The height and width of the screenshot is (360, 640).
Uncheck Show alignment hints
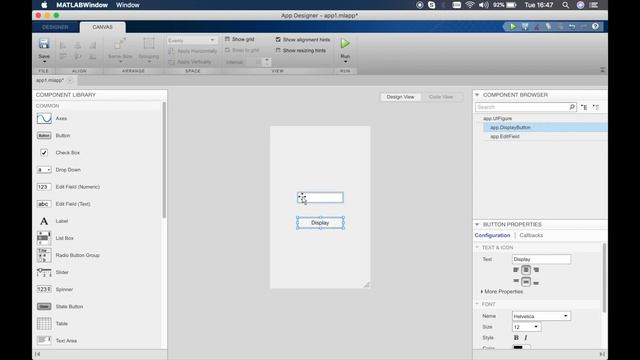tap(278, 40)
